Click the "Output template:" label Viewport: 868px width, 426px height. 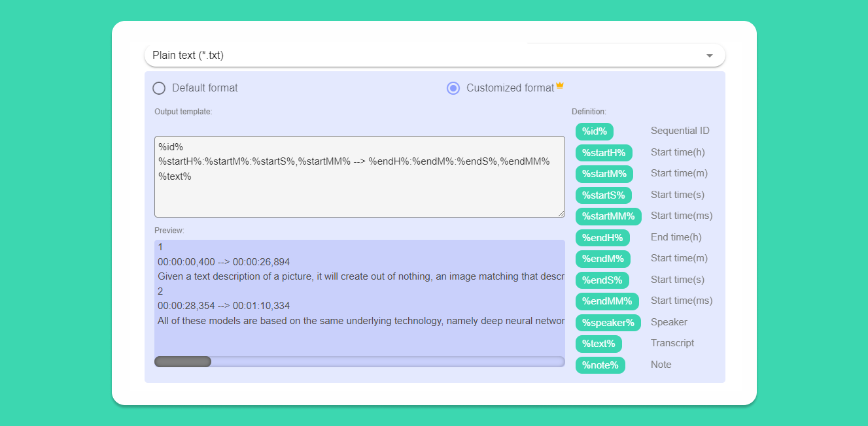pyautogui.click(x=183, y=112)
